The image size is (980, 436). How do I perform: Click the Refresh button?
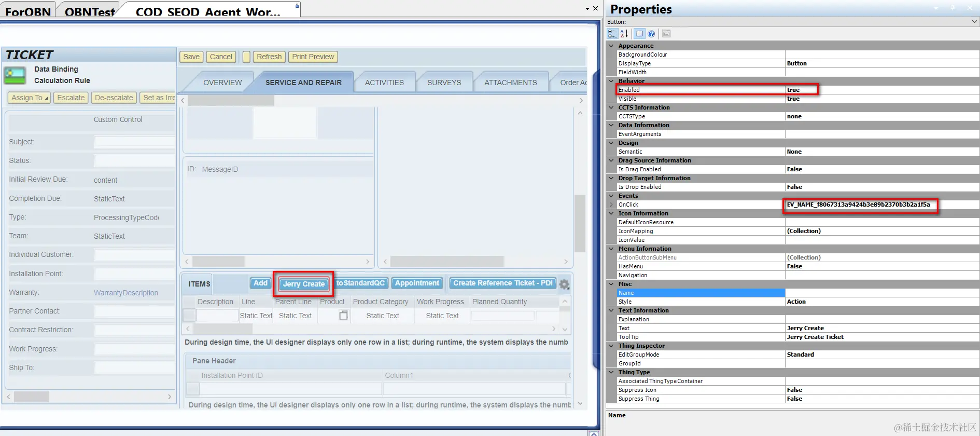tap(269, 57)
